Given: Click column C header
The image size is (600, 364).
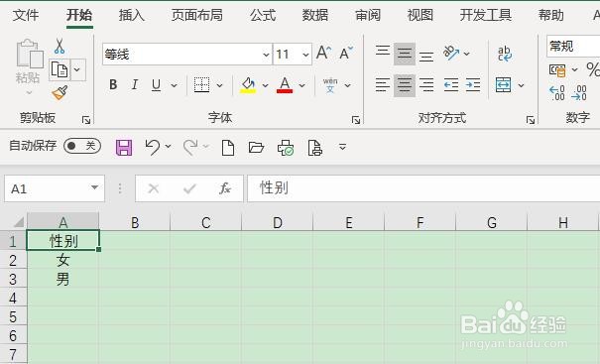Looking at the screenshot, I should [x=206, y=222].
